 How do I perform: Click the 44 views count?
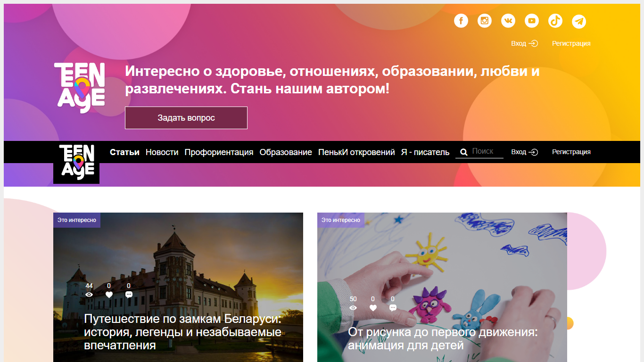(x=89, y=286)
